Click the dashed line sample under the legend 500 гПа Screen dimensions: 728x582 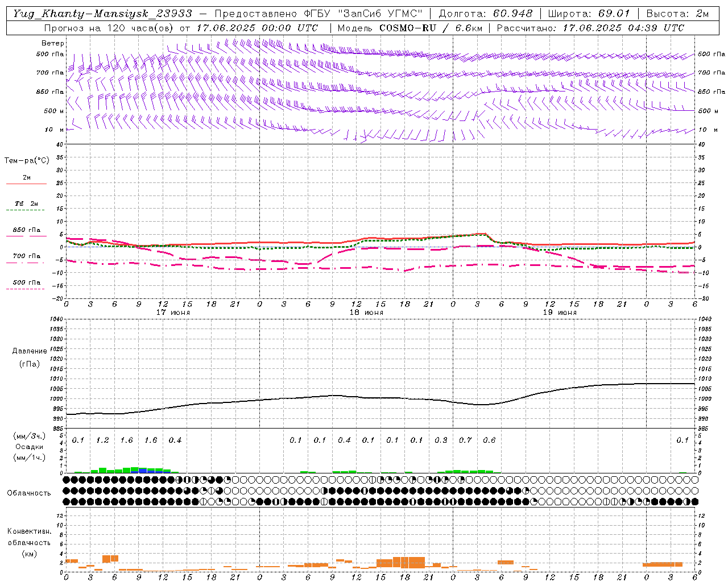coord(26,289)
